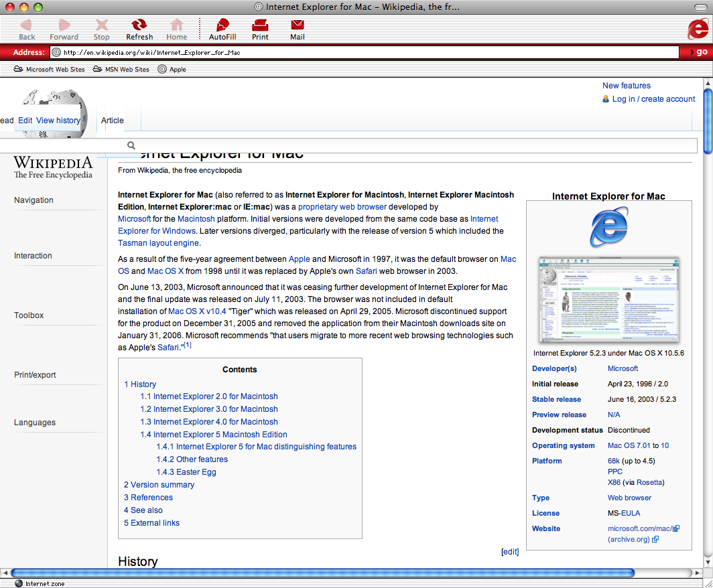Go to the Home page icon
Screen dimensions: 713x588
pyautogui.click(x=176, y=25)
